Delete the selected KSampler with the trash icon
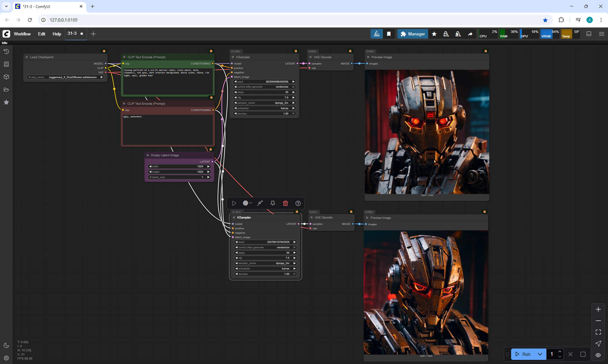 pyautogui.click(x=285, y=203)
